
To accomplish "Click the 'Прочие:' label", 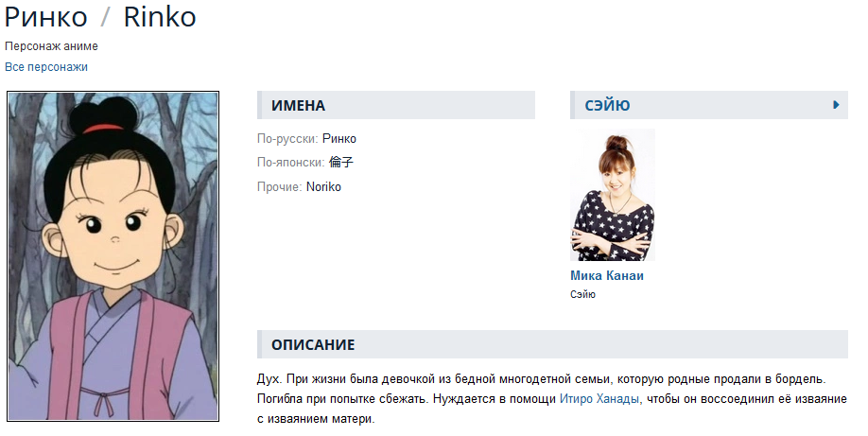I will pos(280,186).
